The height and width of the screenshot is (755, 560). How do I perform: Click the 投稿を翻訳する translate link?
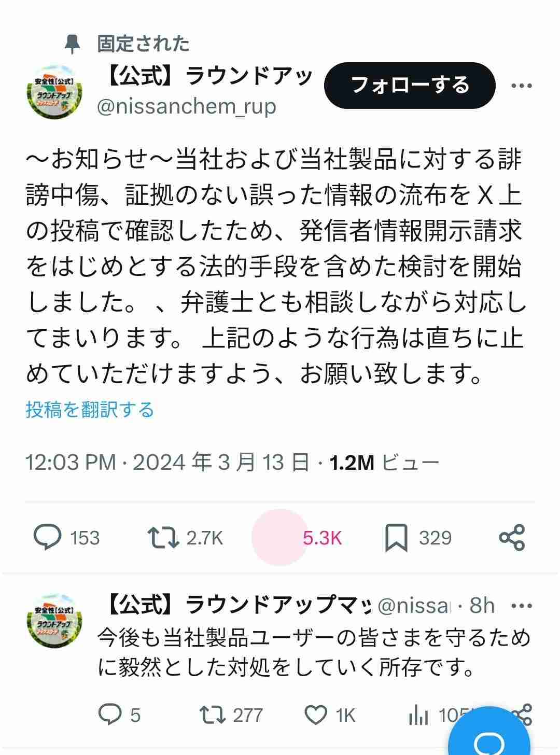pos(90,410)
